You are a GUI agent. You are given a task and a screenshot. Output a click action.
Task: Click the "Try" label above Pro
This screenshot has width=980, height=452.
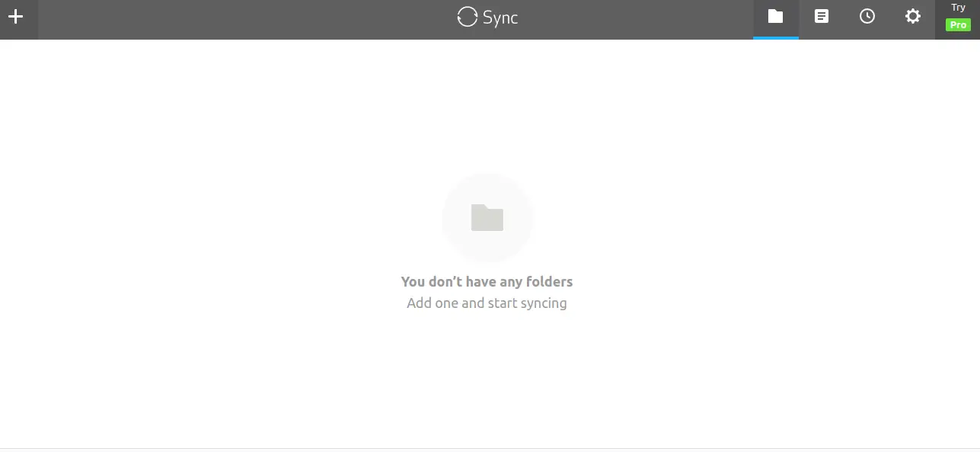point(958,8)
